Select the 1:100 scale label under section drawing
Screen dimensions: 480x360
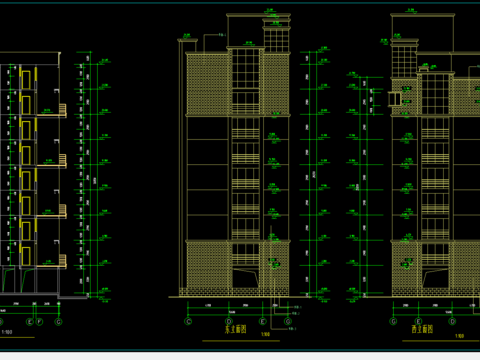(x=7, y=332)
